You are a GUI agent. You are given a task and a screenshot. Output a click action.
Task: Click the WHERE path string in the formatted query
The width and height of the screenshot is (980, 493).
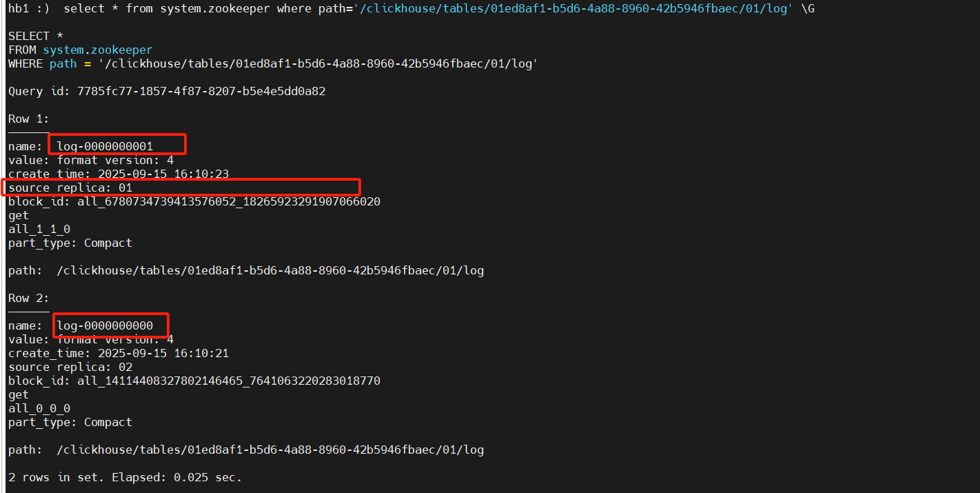[318, 64]
